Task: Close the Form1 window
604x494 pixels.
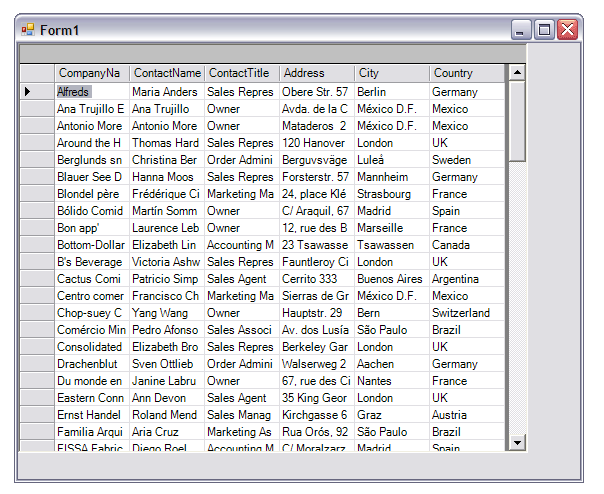Action: click(x=567, y=30)
